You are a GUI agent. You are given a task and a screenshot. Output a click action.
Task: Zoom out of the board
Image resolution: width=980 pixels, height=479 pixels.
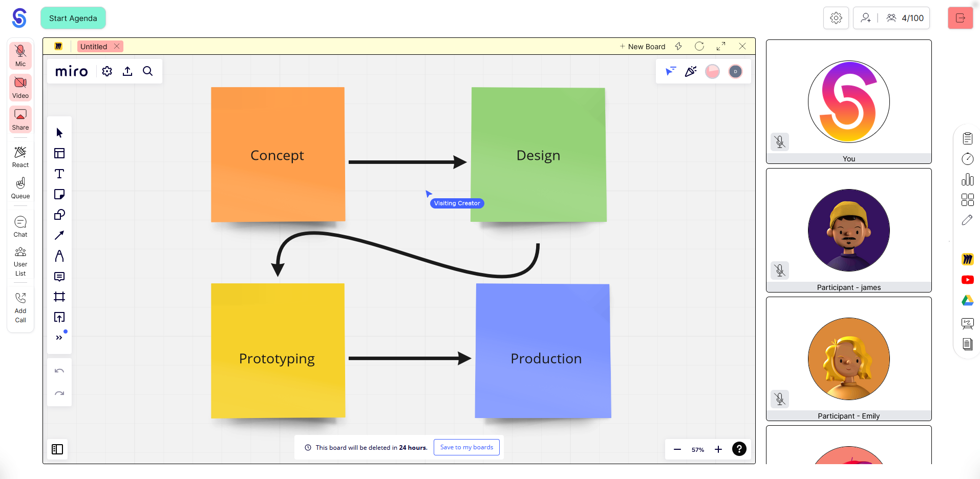tap(677, 449)
